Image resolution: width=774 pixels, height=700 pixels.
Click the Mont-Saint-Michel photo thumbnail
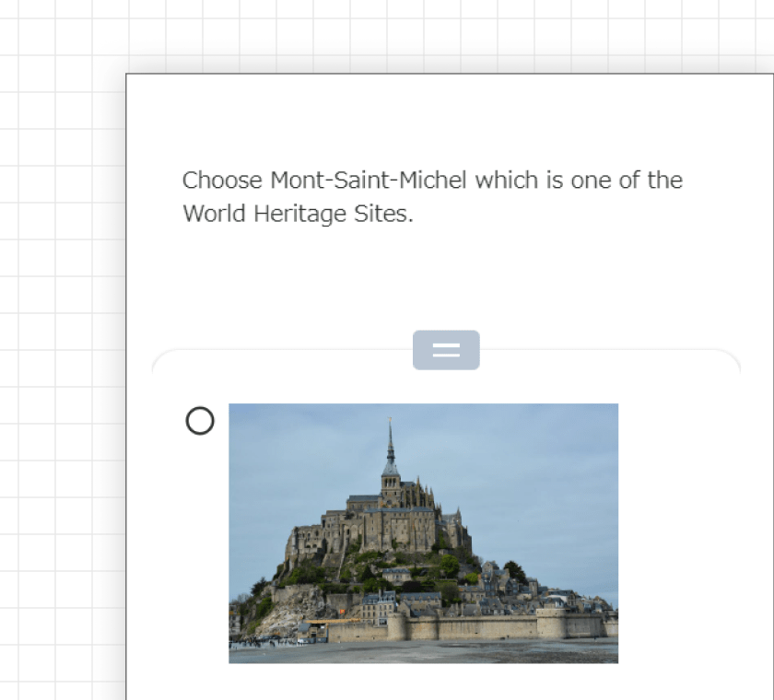424,533
